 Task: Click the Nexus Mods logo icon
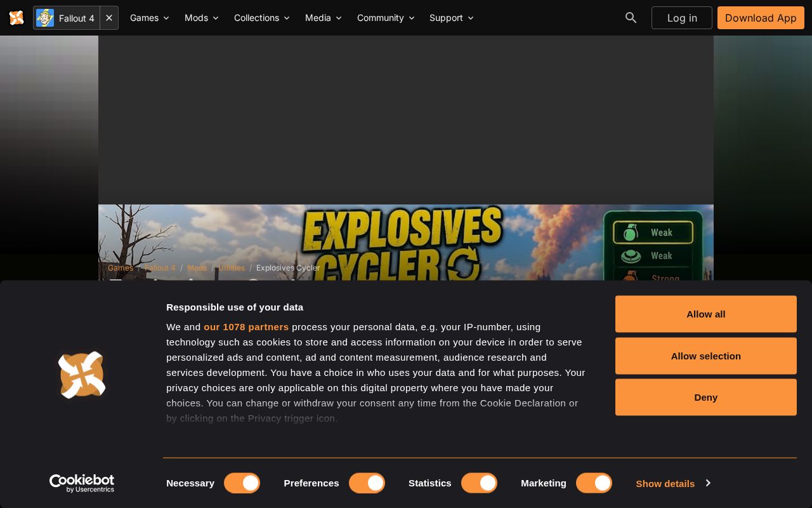point(16,18)
